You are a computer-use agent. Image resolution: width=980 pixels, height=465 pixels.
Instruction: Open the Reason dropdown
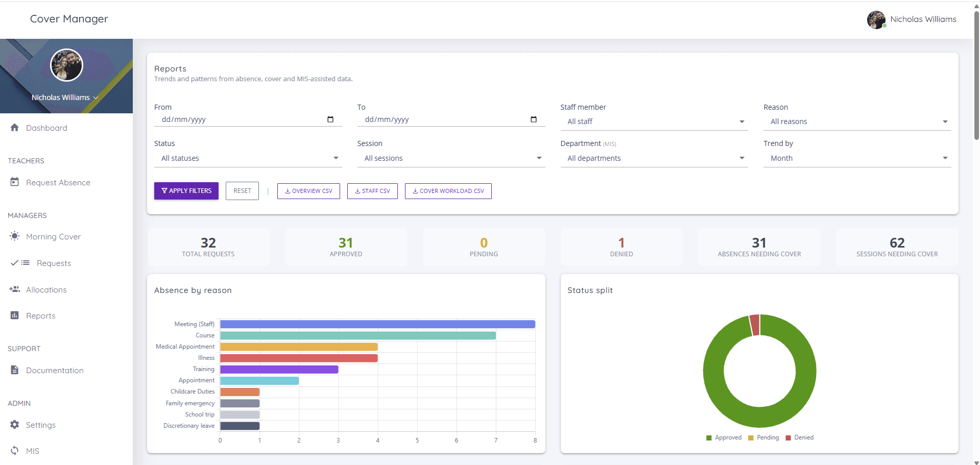pos(857,121)
